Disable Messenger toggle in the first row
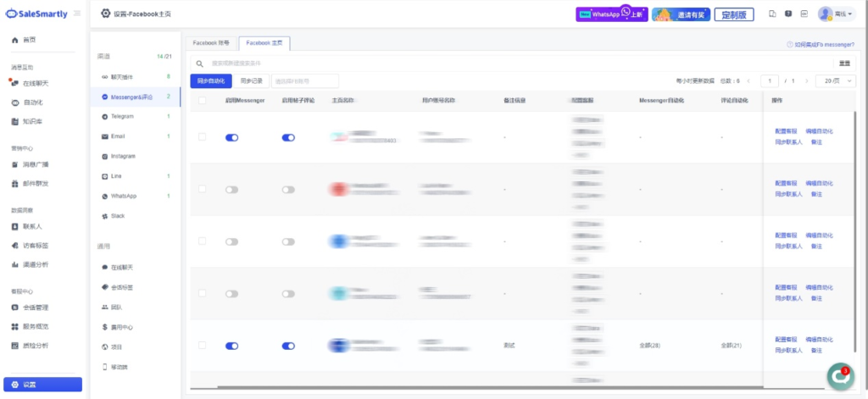Image resolution: width=868 pixels, height=399 pixels. point(231,137)
